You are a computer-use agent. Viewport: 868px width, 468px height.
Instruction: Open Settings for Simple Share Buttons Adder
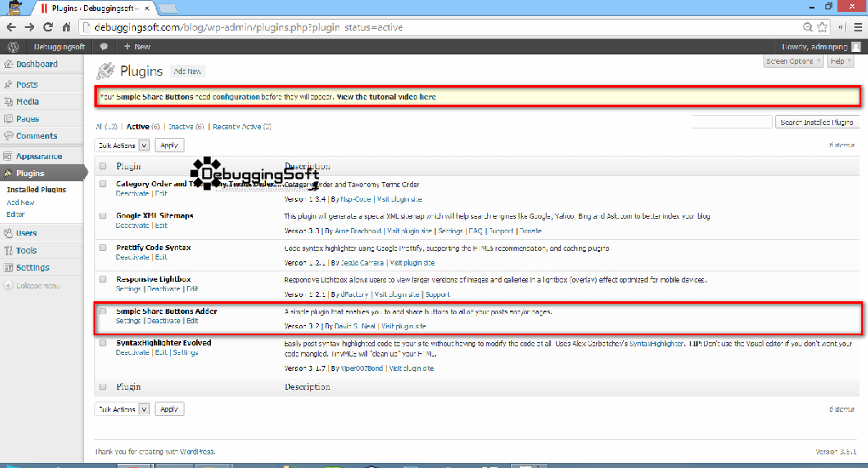128,322
